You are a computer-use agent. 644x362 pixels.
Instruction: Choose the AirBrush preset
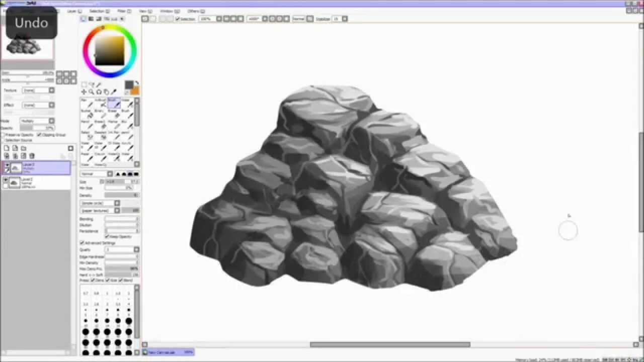pos(100,103)
